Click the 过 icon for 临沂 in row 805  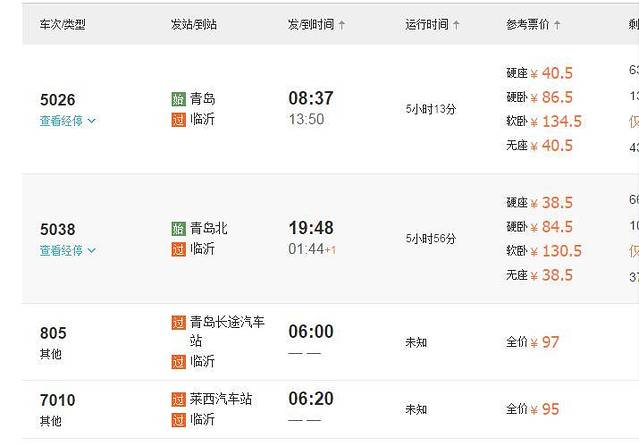point(178,362)
